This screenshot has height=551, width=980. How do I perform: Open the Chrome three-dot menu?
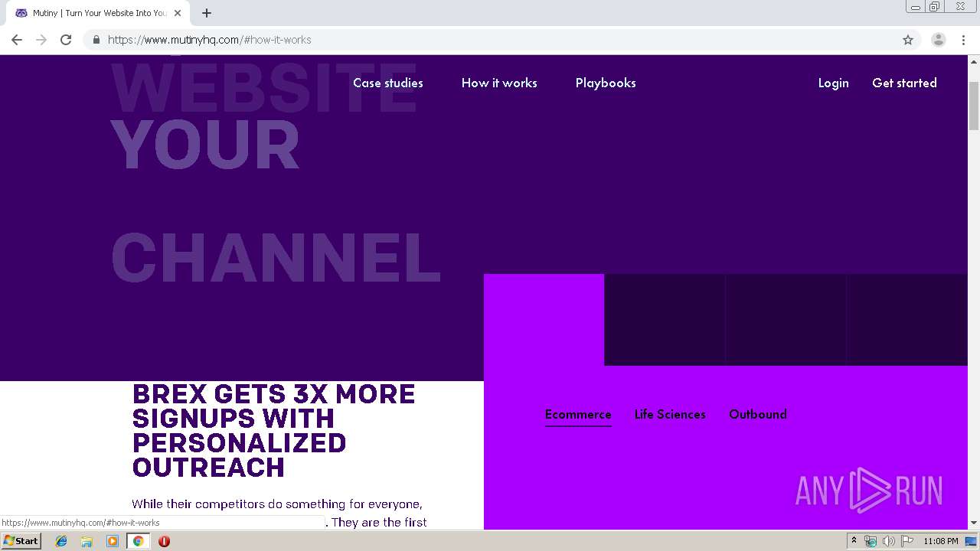(x=963, y=40)
